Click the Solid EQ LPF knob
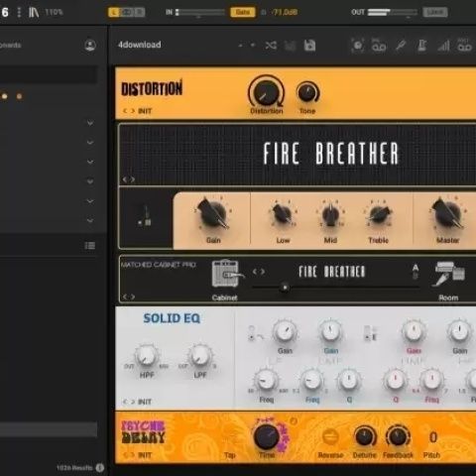 (200, 357)
